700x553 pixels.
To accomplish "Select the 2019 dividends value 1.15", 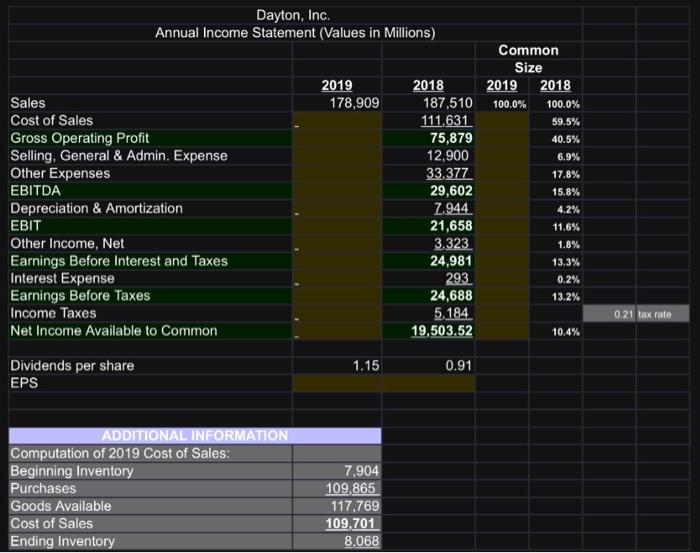I will click(366, 366).
